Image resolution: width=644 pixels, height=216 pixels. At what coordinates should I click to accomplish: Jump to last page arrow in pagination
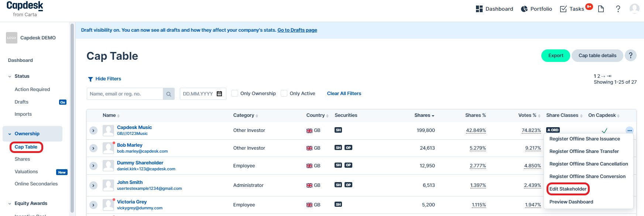609,76
